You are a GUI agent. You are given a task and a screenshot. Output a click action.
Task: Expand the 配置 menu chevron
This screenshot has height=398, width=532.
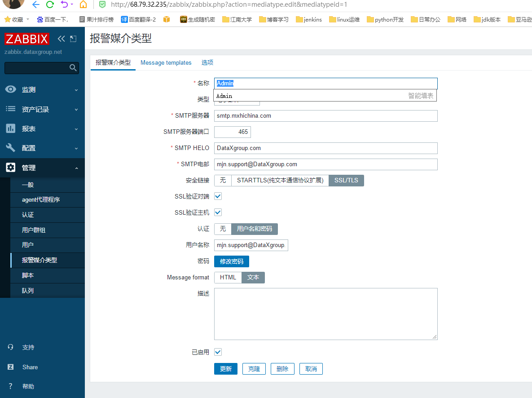[x=76, y=148]
